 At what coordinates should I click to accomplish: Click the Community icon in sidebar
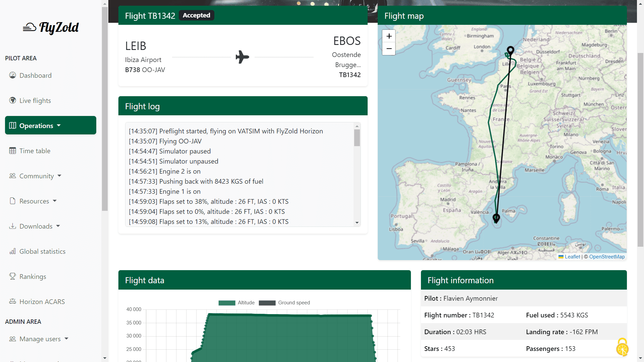coord(12,176)
